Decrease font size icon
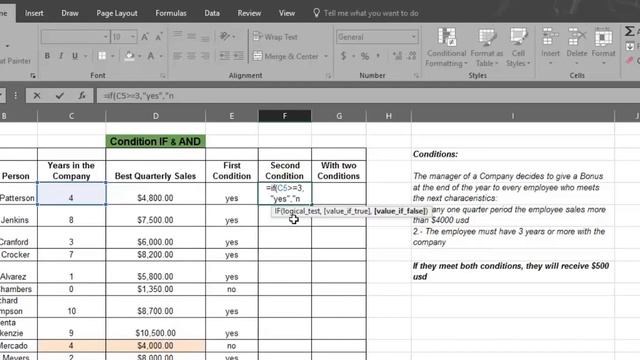The width and height of the screenshot is (640, 360). (x=159, y=37)
